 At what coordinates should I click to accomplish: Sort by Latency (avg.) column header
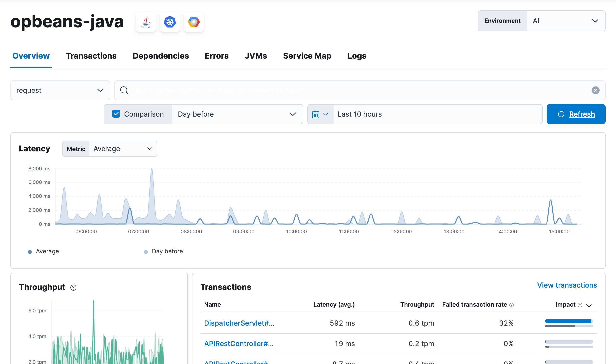(334, 305)
